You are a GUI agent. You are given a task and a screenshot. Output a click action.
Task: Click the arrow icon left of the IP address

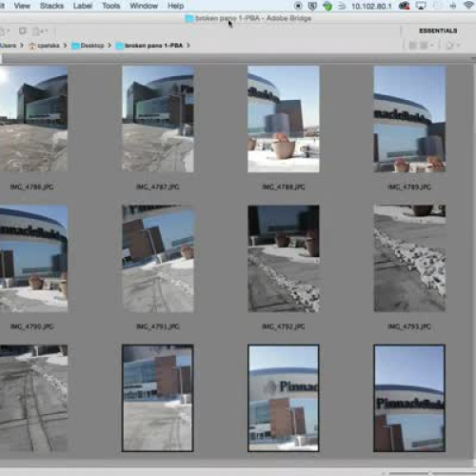[342, 6]
